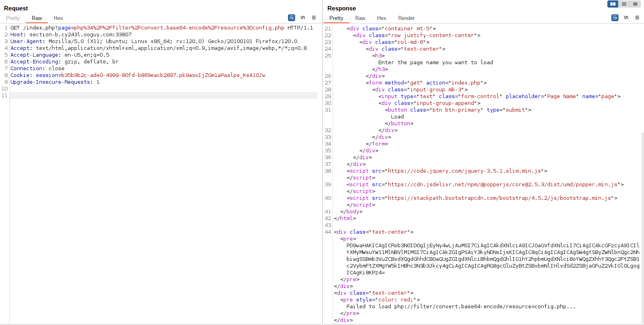The height and width of the screenshot is (325, 644).
Task: Click the Accept-Language header line
Action: coord(60,55)
